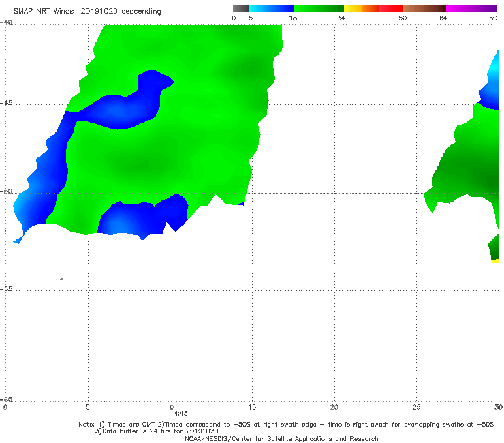Click the longitude label '10' on bottom axis
The image size is (504, 443).
[170, 407]
